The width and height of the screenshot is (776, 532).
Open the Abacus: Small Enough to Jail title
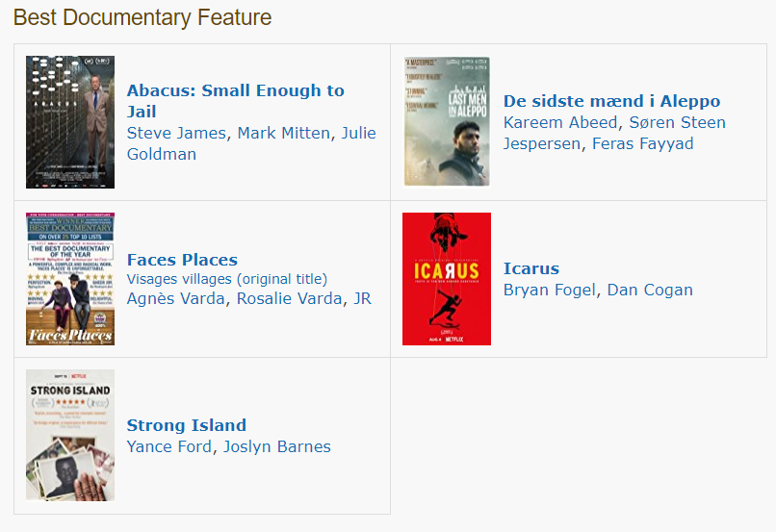coord(235,90)
